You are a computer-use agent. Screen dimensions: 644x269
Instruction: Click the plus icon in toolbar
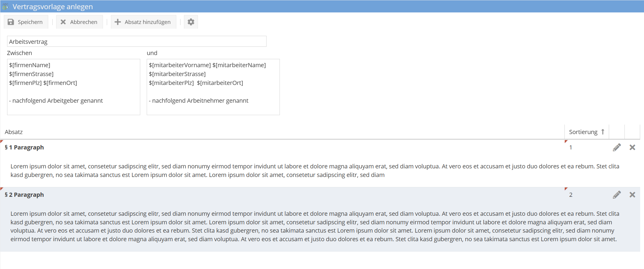(118, 22)
